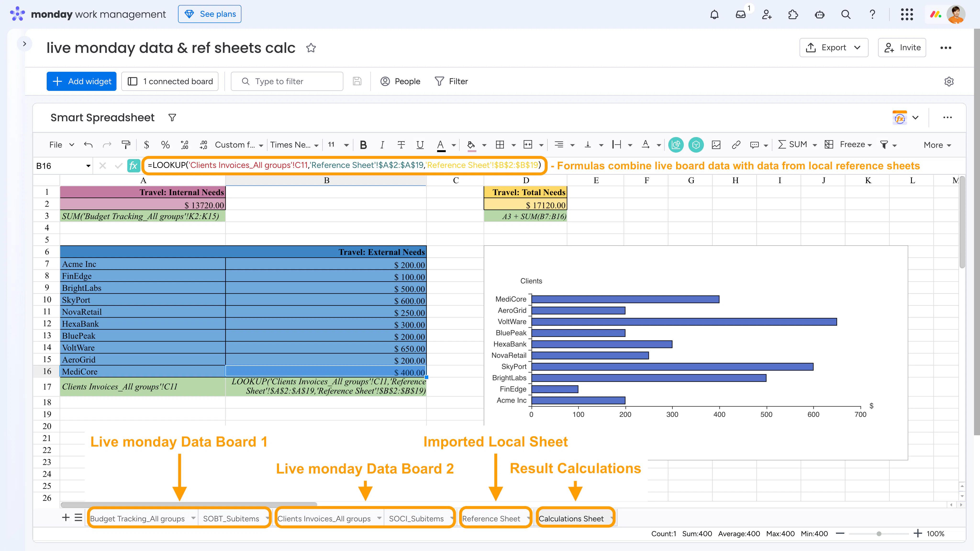Toggle italic formatting
The width and height of the screenshot is (980, 551).
coord(382,144)
